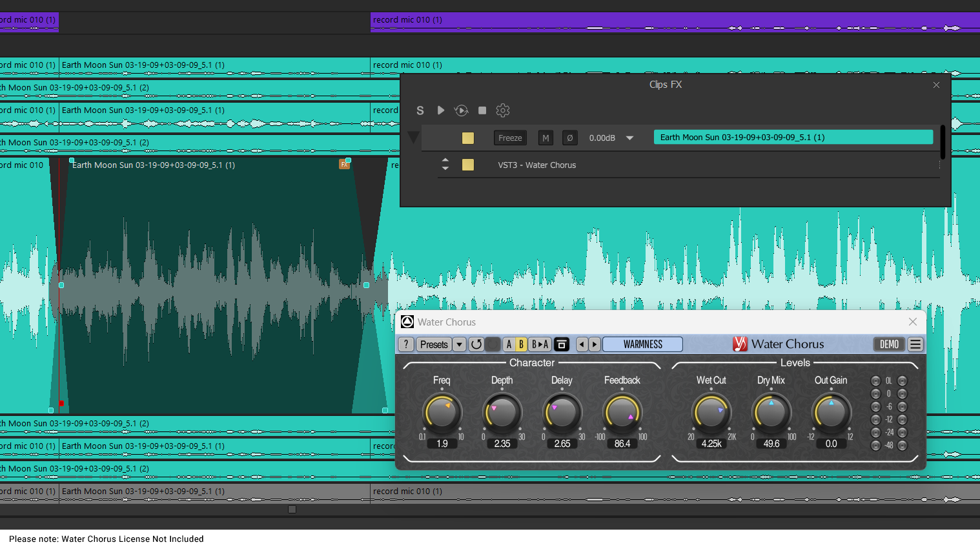The image size is (980, 549).
Task: Click the FX badge on the clip
Action: point(345,165)
